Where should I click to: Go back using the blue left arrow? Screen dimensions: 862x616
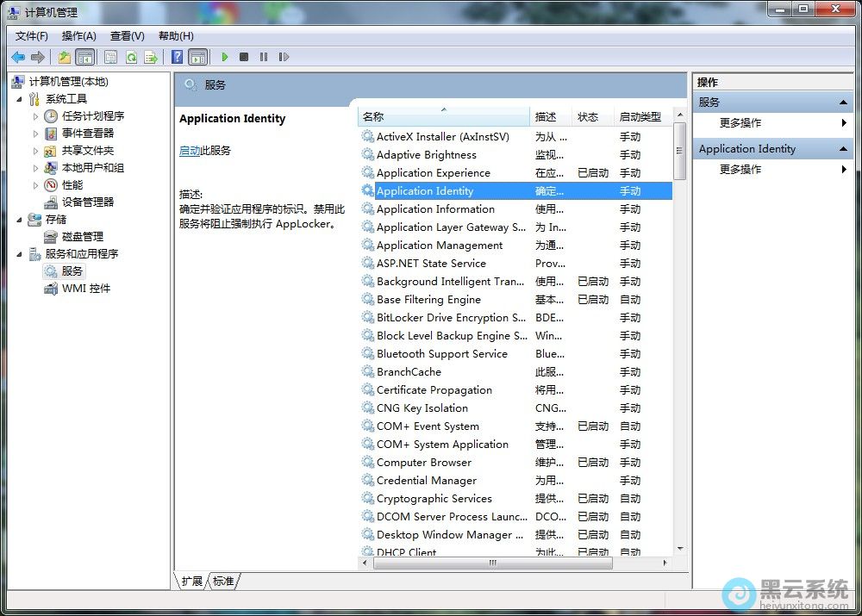(18, 57)
